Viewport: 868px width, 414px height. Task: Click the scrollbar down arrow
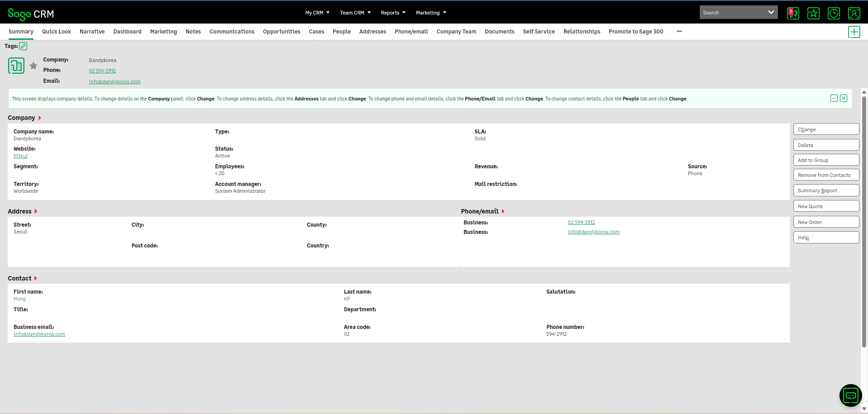[x=864, y=409]
